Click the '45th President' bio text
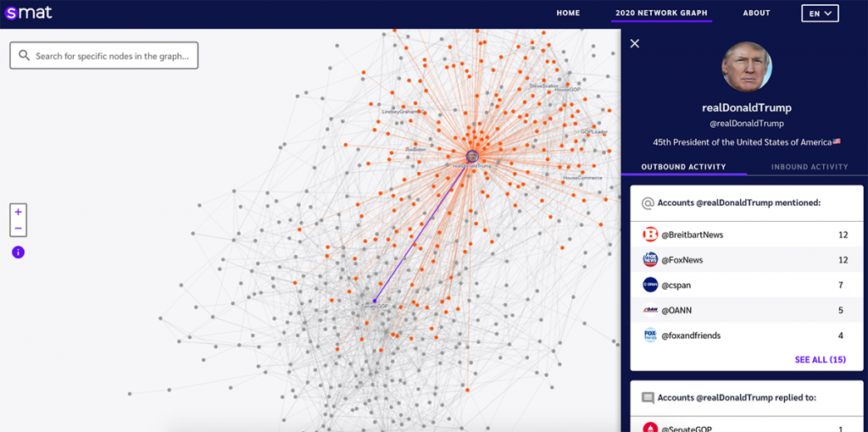The height and width of the screenshot is (432, 868). [746, 142]
